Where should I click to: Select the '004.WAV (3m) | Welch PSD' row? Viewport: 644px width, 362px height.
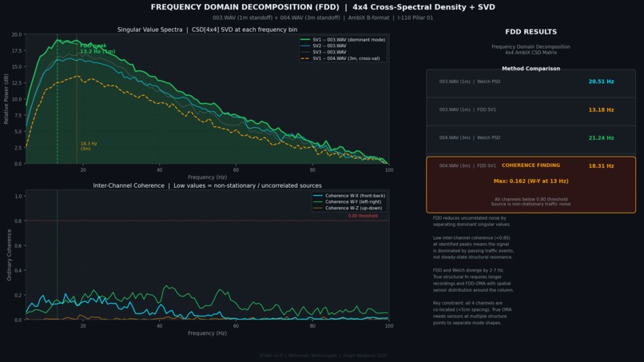pos(531,140)
